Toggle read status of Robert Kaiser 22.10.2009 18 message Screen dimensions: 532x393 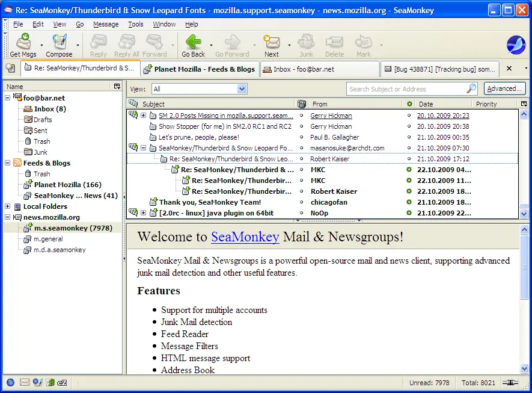pyautogui.click(x=409, y=191)
